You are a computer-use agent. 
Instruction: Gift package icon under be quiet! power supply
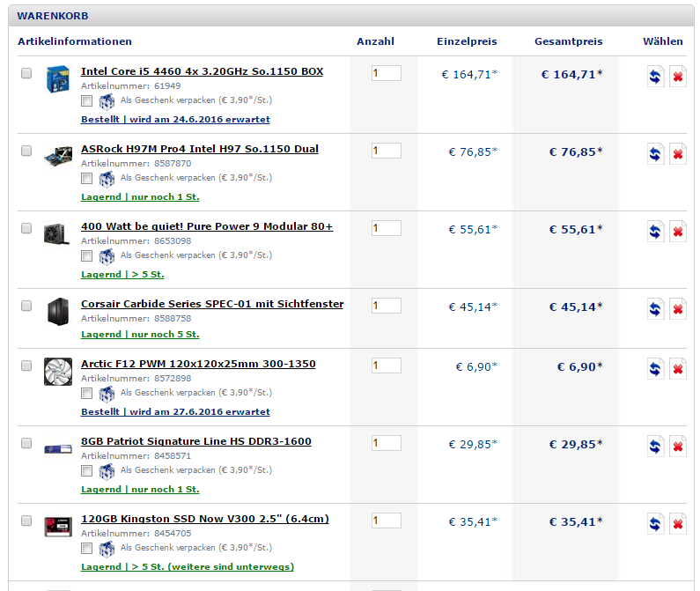[107, 256]
